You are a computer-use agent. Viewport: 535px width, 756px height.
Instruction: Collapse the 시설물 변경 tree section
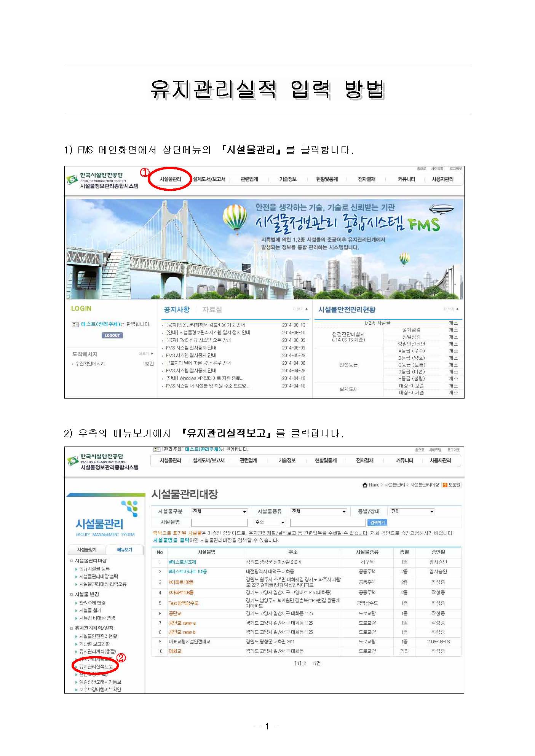pyautogui.click(x=71, y=594)
